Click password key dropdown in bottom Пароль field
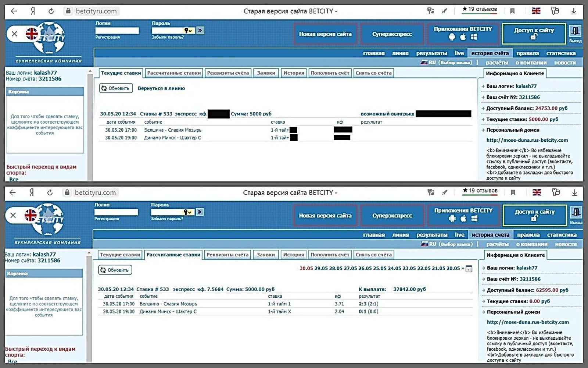This screenshot has height=368, width=588. tap(188, 212)
